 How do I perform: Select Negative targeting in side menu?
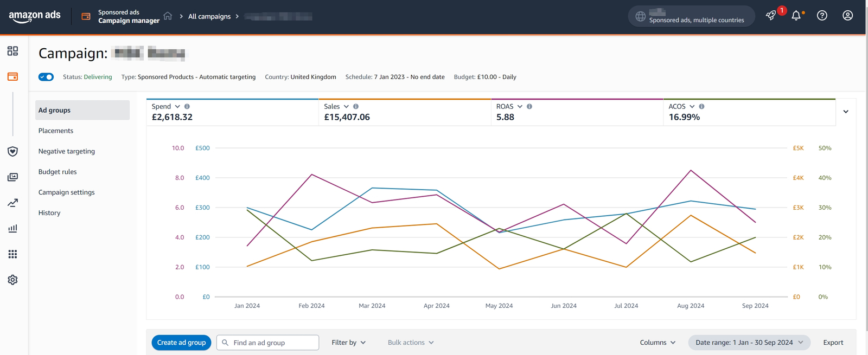coord(67,151)
